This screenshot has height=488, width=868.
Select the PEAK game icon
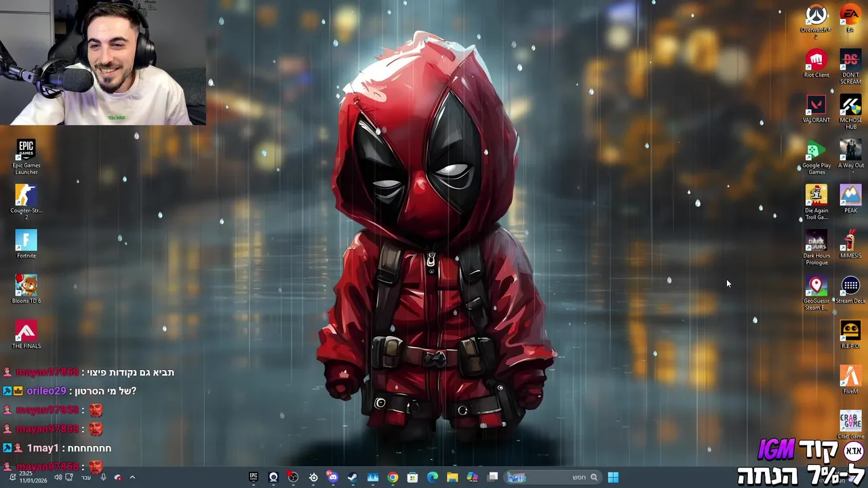(850, 199)
